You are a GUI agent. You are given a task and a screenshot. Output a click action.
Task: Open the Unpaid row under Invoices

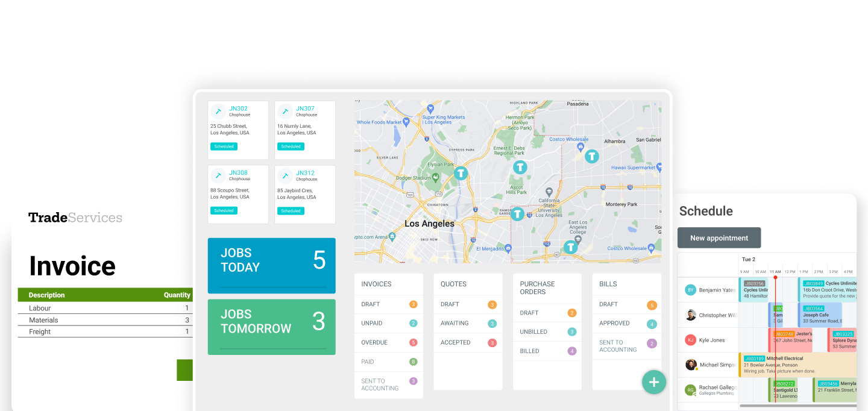point(389,323)
